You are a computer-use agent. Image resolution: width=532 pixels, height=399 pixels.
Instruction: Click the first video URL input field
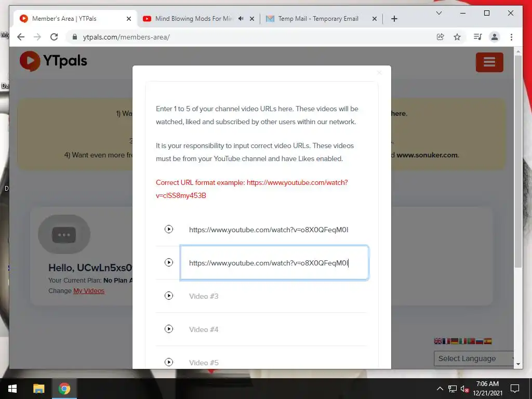pyautogui.click(x=274, y=230)
